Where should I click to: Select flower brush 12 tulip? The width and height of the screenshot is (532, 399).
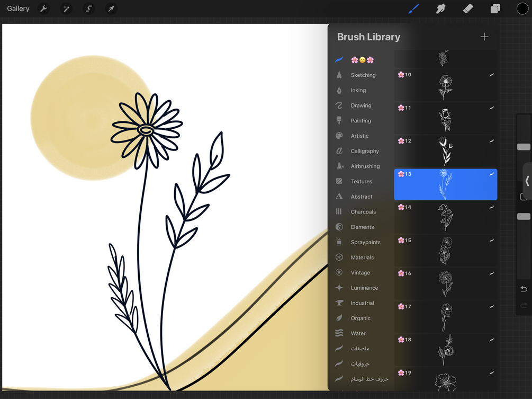coord(446,151)
